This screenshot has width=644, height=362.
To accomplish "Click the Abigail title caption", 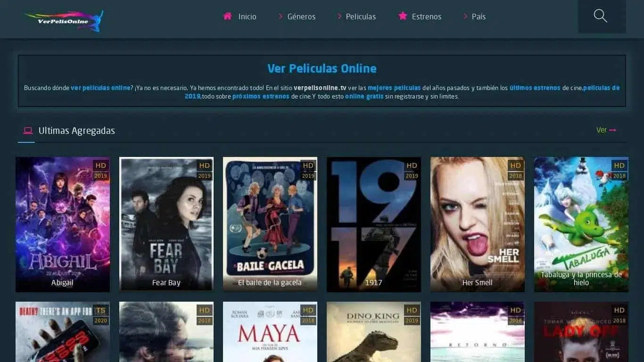I will coord(63,283).
